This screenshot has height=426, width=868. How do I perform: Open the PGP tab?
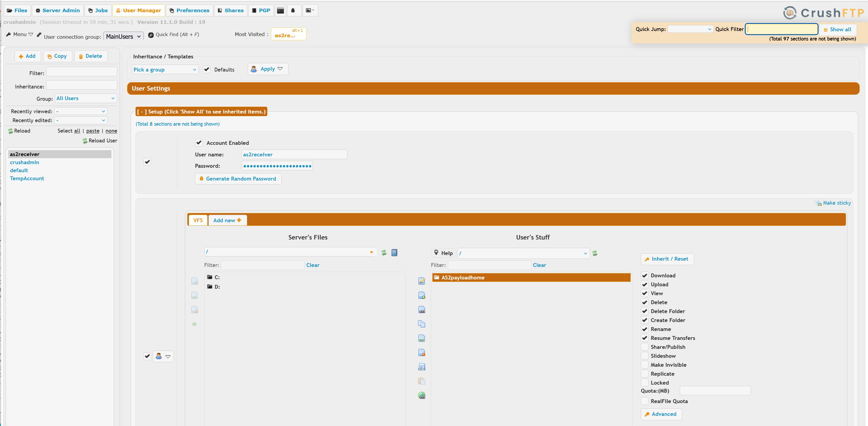261,10
